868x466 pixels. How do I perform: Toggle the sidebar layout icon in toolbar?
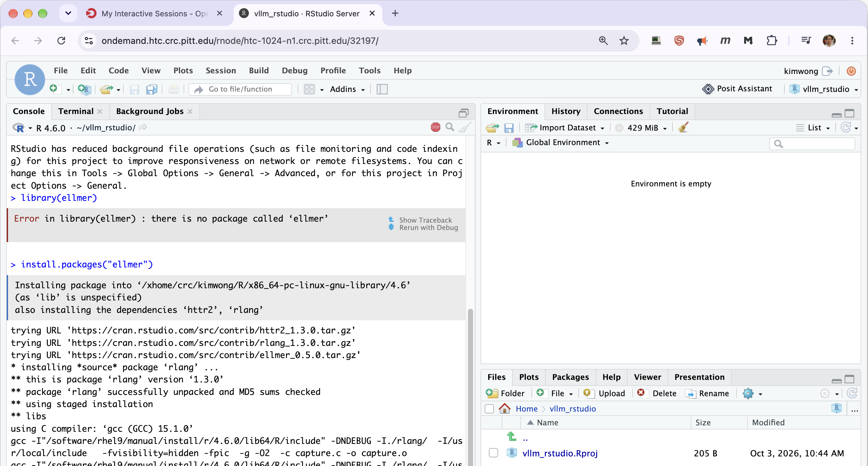point(382,89)
